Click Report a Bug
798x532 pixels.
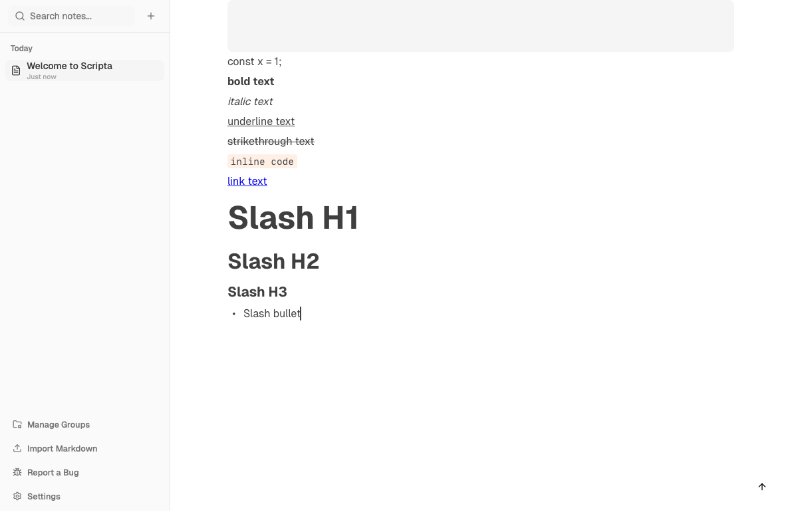[54, 472]
